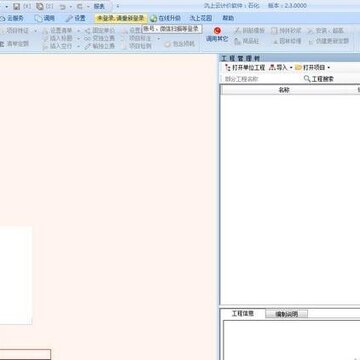360x360 pixels.
Task: Click the 名称 column header
Action: [284, 90]
